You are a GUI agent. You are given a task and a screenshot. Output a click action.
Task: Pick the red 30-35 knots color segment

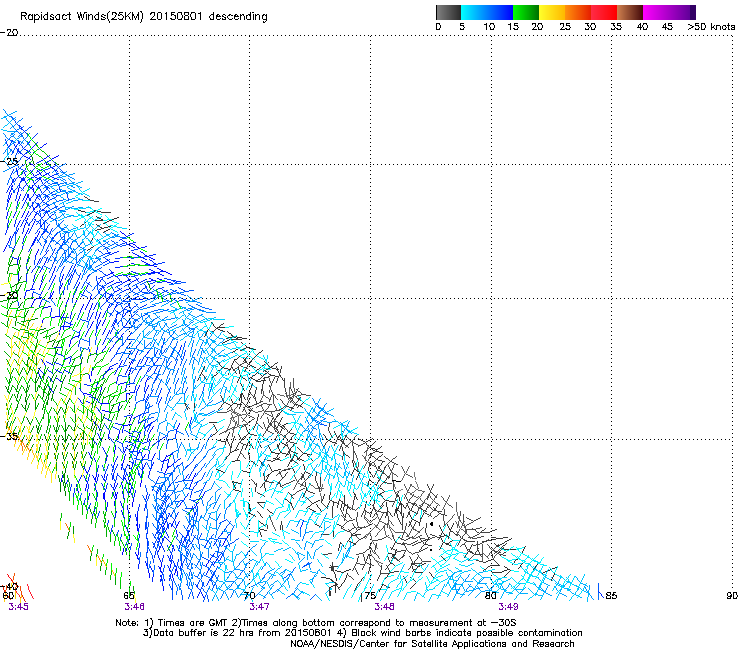[604, 12]
